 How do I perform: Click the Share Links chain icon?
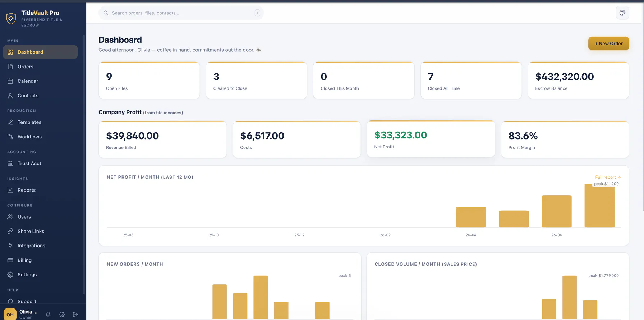[x=10, y=231]
